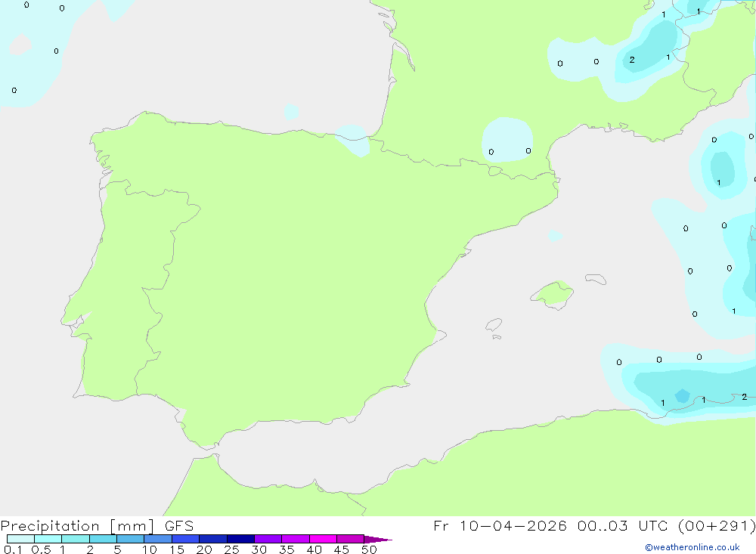Click the "Precipitation [mm]" title text
Image resolution: width=756 pixels, height=554 pixels.
(77, 526)
